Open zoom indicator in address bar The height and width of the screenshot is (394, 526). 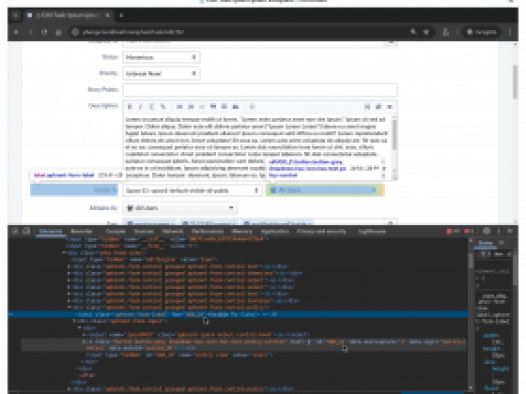[413, 32]
